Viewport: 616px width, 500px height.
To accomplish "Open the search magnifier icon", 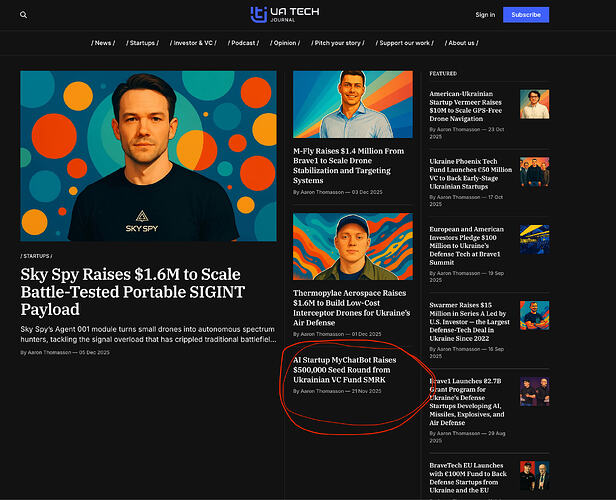I will coord(24,15).
